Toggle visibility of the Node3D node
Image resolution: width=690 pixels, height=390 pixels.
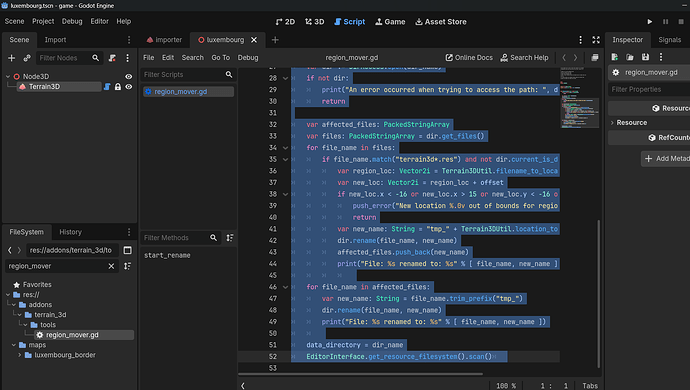128,77
